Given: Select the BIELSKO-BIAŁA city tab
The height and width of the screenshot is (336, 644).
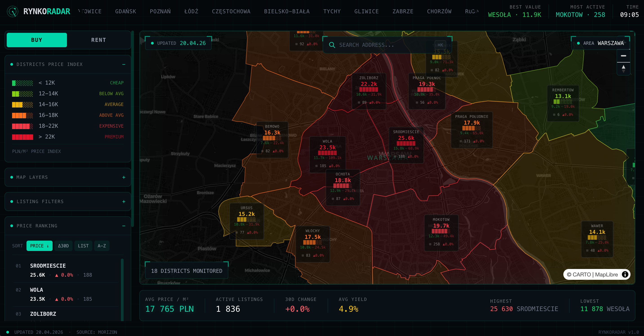Looking at the screenshot, I should click(287, 11).
